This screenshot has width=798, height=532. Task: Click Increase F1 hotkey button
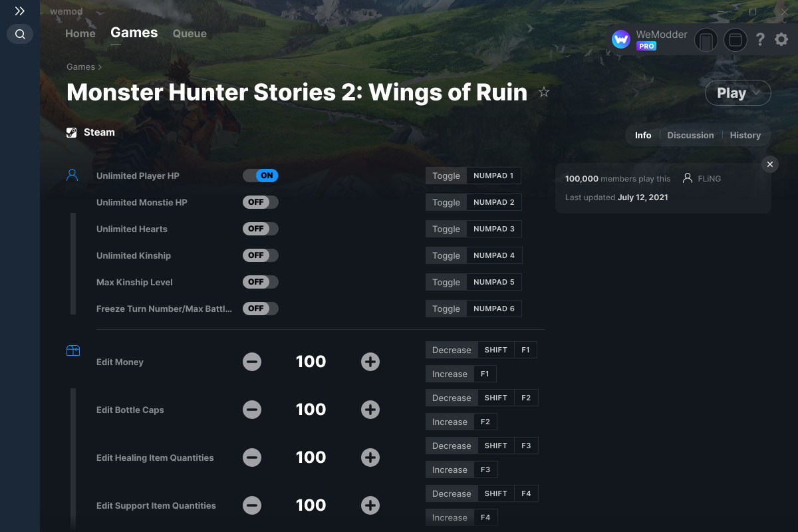tap(461, 374)
